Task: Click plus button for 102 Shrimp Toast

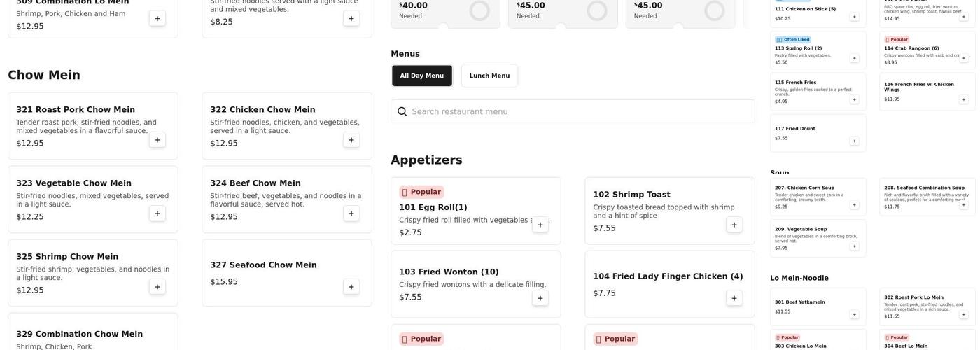Action: [x=734, y=225]
